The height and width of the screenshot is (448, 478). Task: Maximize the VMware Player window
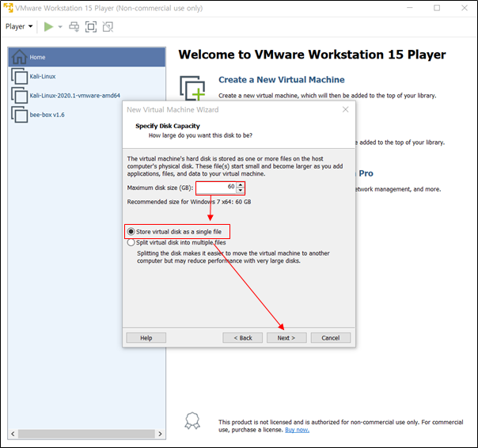437,8
